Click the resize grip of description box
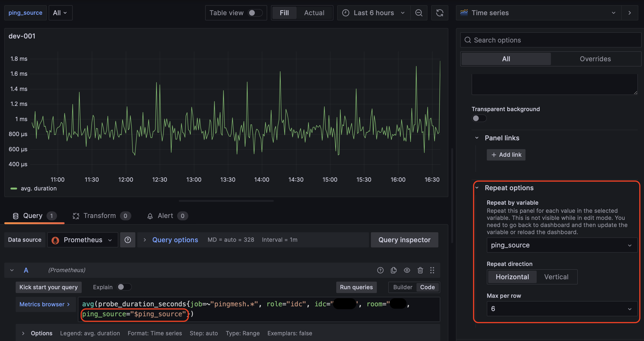The height and width of the screenshot is (341, 644). point(635,93)
